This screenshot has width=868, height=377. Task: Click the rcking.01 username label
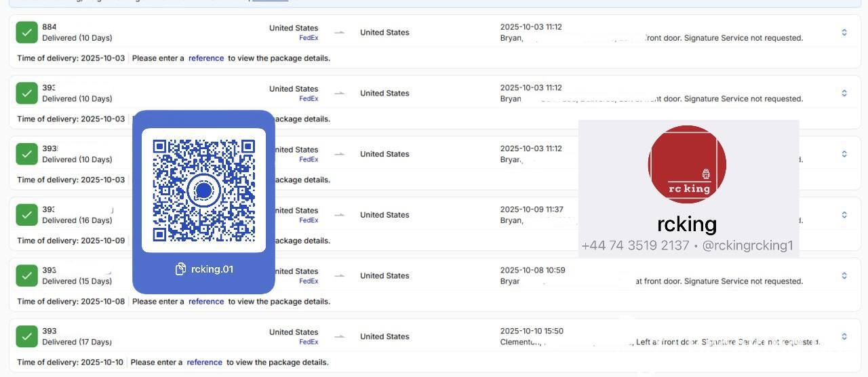(x=212, y=269)
